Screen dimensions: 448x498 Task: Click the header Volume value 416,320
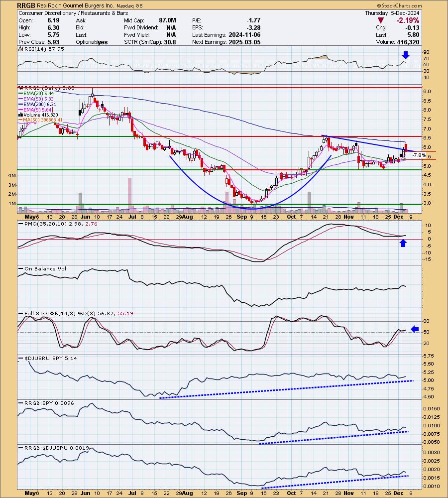(408, 42)
